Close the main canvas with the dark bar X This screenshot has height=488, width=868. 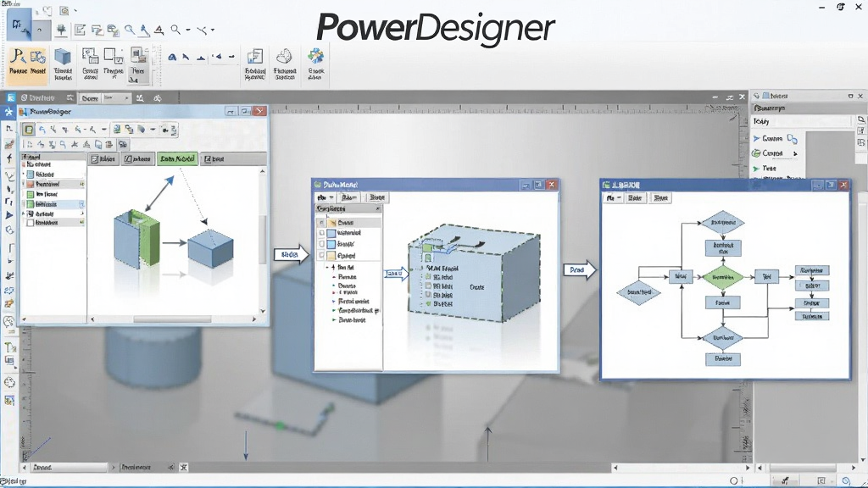(742, 97)
